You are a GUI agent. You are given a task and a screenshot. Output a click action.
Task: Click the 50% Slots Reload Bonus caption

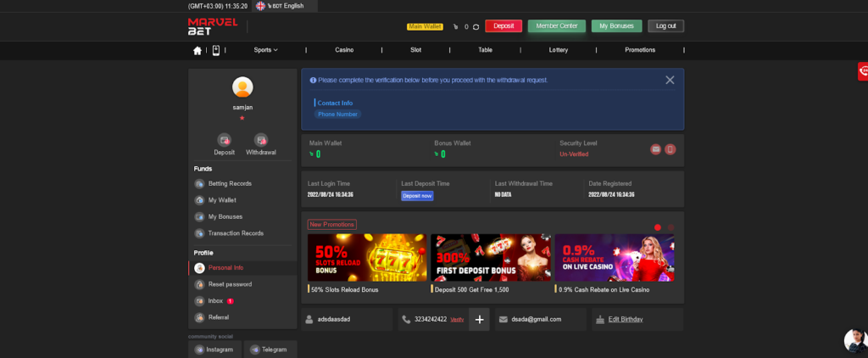345,289
